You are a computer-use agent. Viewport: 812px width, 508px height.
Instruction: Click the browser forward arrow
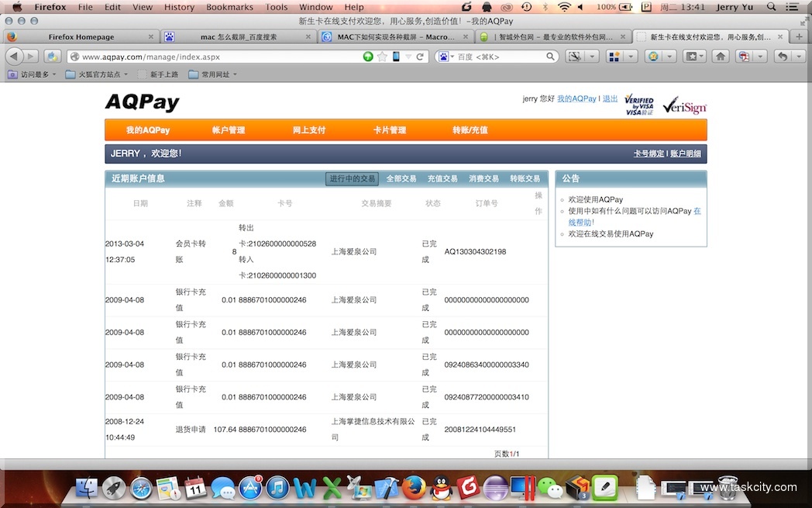pyautogui.click(x=31, y=56)
